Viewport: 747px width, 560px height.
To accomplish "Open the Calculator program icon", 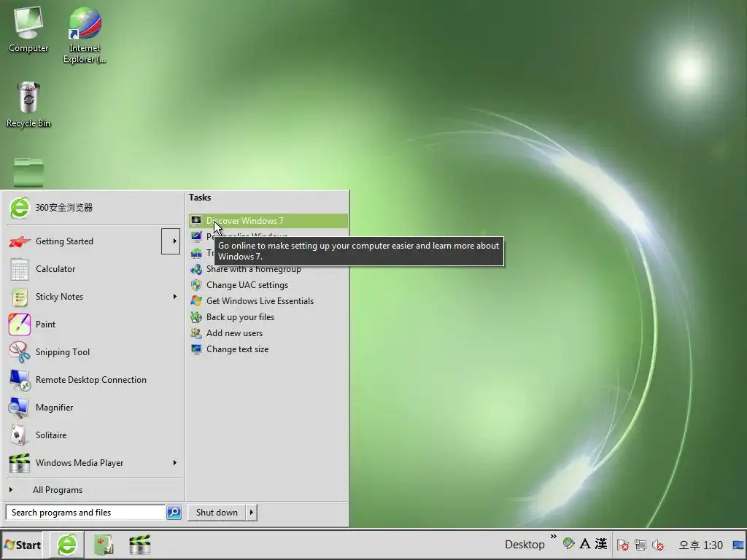I will tap(20, 269).
